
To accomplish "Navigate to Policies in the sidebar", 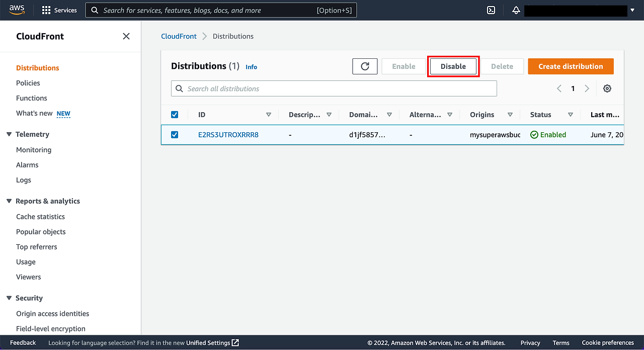I will 28,82.
